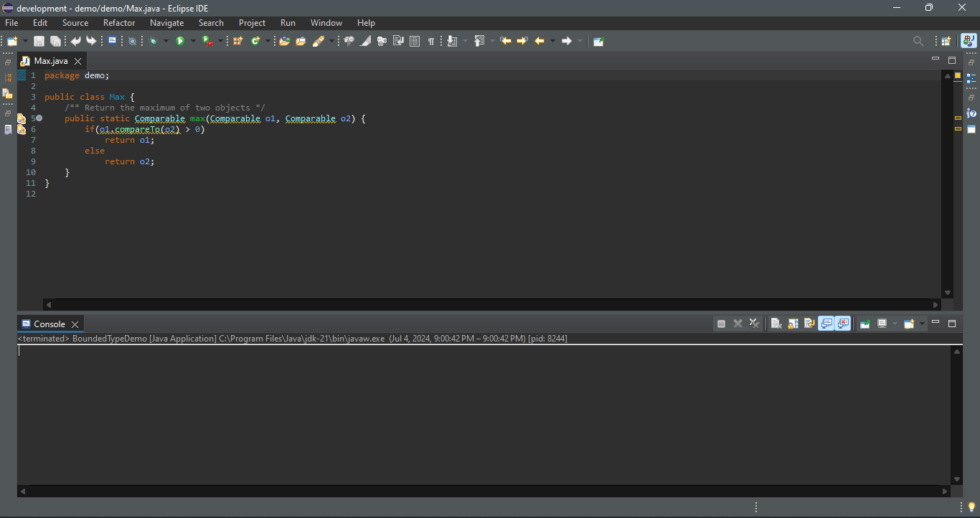
Task: Click the Open Type icon
Action: coord(285,41)
